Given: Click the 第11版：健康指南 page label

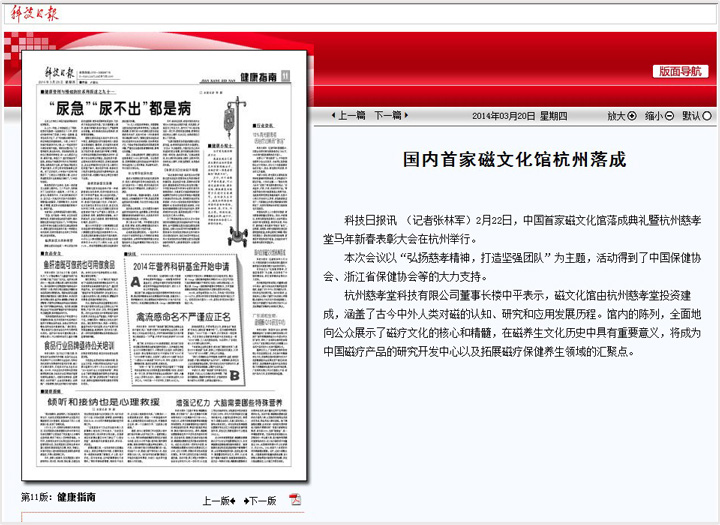Looking at the screenshot, I should [58, 497].
